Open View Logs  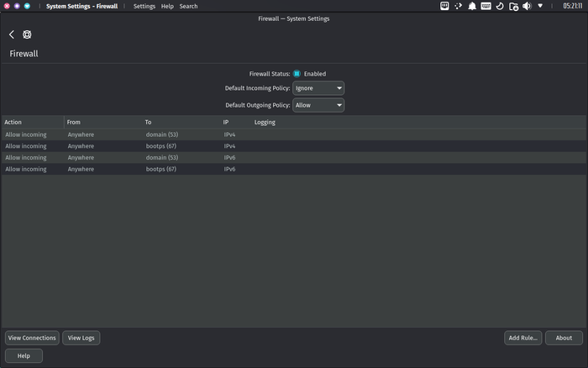pos(81,338)
